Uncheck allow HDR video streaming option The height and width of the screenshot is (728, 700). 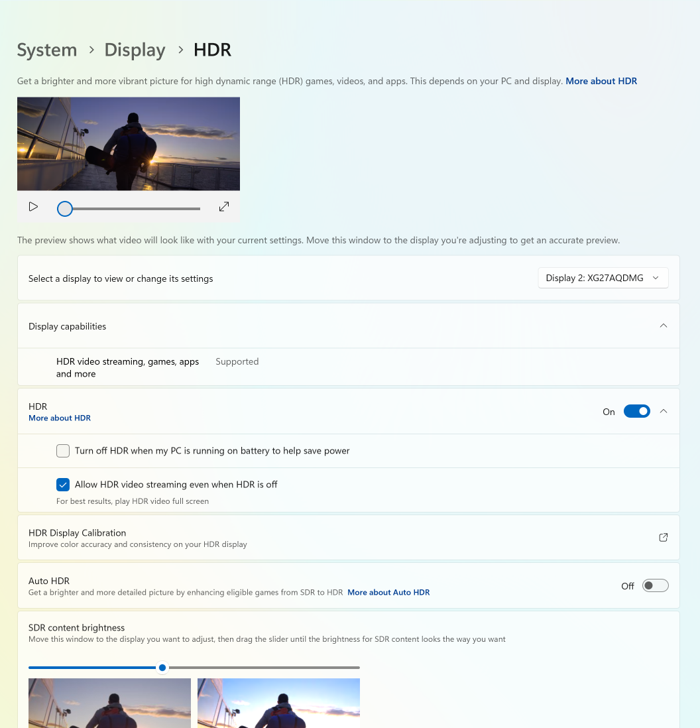coord(62,485)
